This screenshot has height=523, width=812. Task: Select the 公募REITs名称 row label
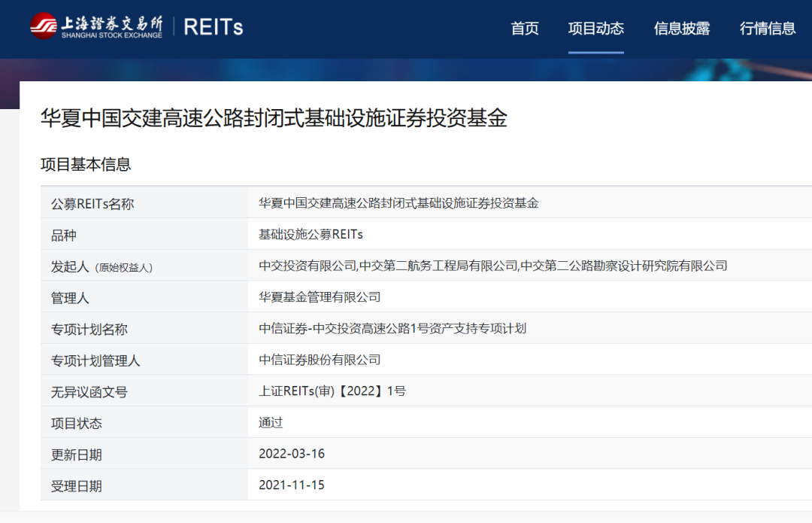[x=92, y=204]
